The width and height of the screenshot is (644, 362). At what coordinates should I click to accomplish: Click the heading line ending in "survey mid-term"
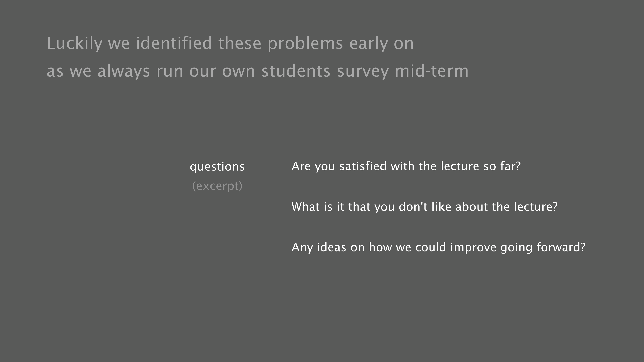click(257, 71)
